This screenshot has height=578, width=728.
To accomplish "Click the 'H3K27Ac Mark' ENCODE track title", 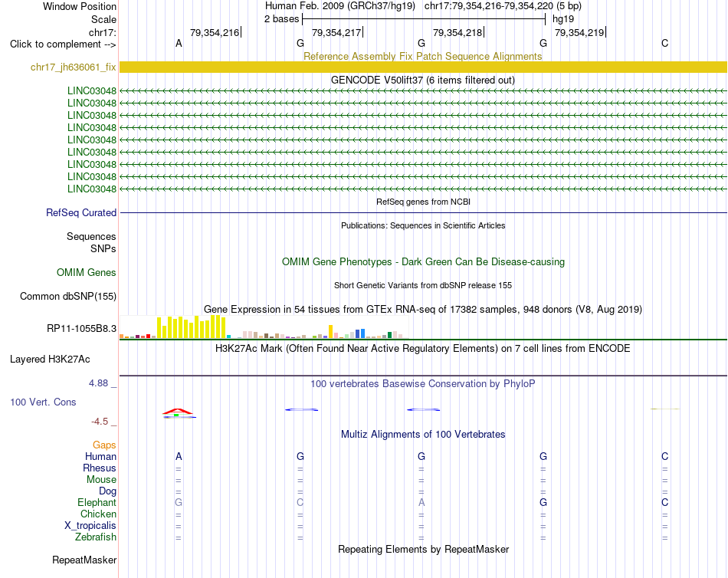I will point(422,349).
